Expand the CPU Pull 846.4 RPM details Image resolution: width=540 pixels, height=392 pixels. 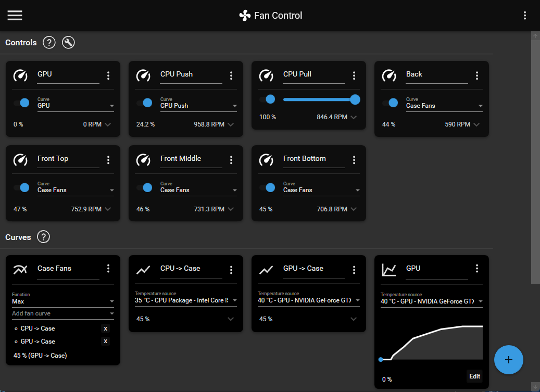pyautogui.click(x=354, y=117)
